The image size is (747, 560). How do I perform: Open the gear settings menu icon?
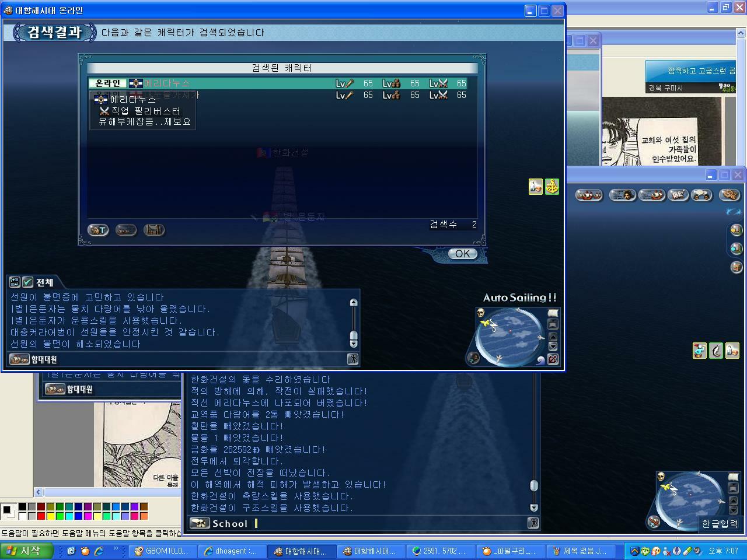coord(729,195)
